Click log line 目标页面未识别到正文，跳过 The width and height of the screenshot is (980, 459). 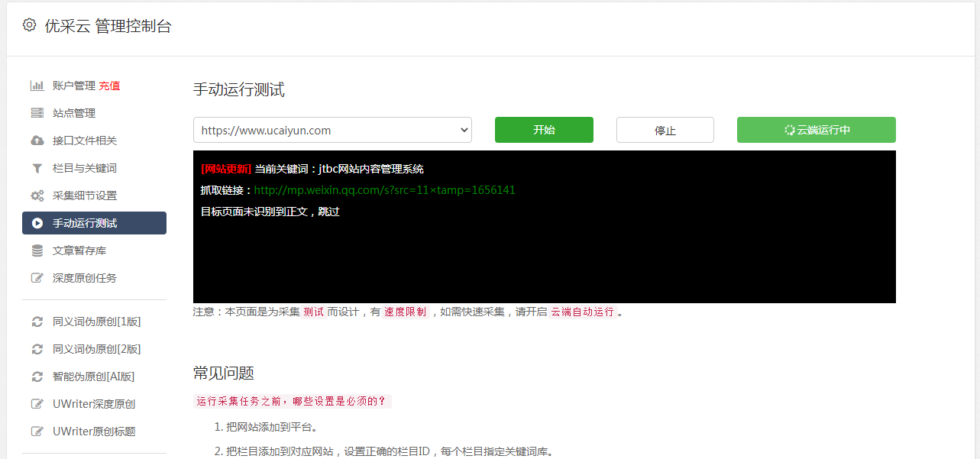[x=270, y=212]
